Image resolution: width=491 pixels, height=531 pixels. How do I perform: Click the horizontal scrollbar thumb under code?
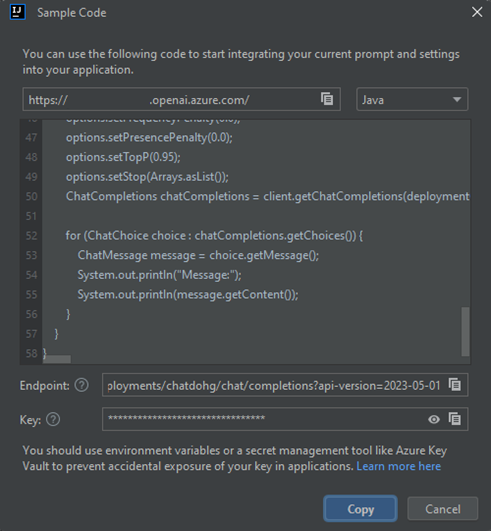(57, 359)
